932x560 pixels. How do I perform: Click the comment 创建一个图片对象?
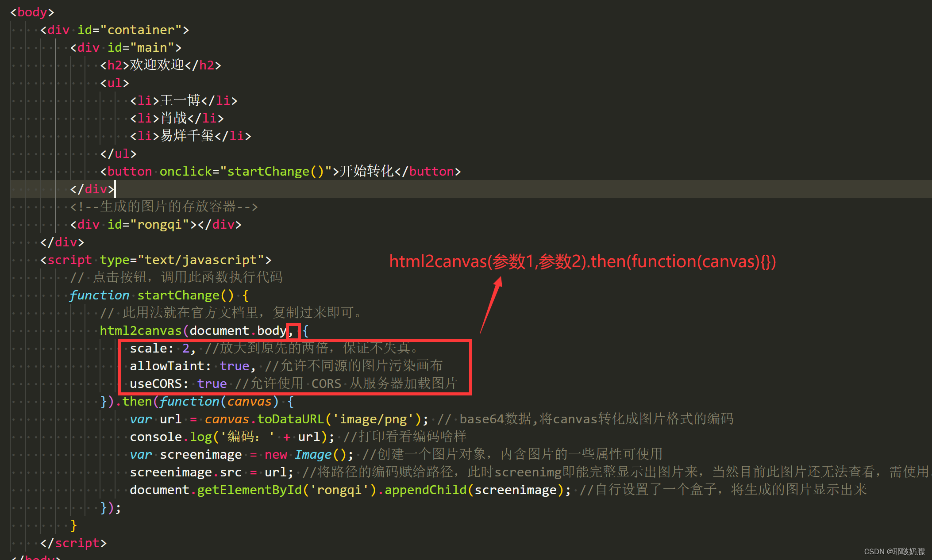click(x=512, y=454)
